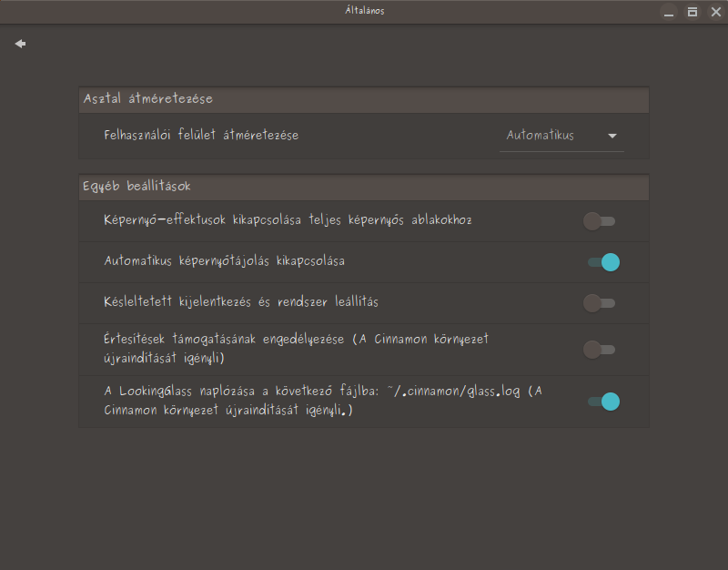Click the LookingGlass naplózása label text

[323, 401]
